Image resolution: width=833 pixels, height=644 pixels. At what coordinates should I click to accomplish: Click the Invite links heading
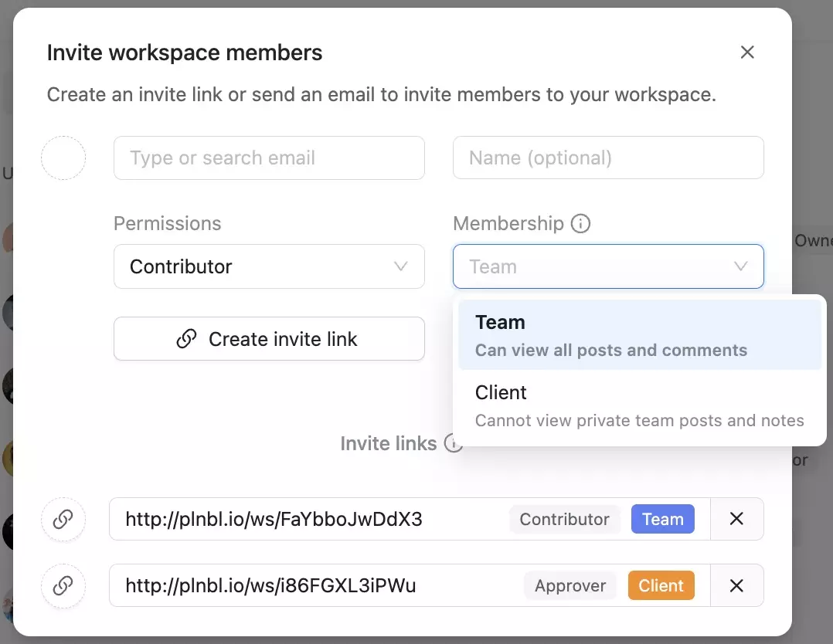(x=389, y=443)
